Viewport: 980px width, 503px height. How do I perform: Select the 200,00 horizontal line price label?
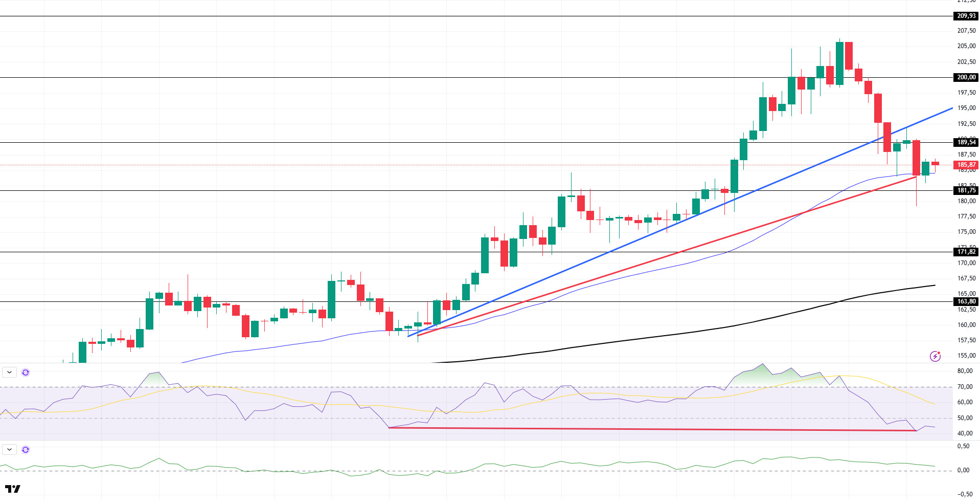[966, 77]
